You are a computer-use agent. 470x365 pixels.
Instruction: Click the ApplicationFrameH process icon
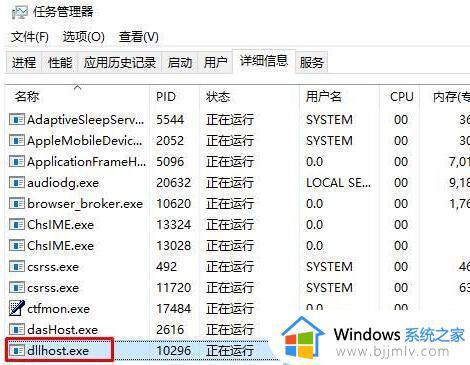click(x=17, y=161)
